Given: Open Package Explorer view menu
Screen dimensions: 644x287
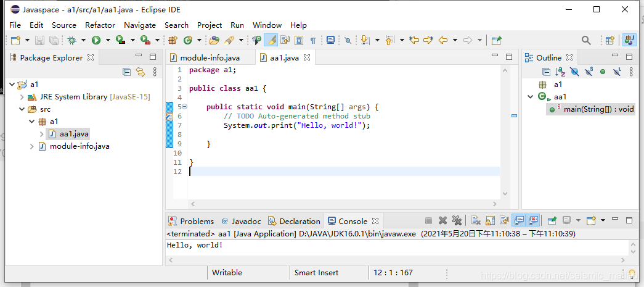Looking at the screenshot, I should (155, 72).
